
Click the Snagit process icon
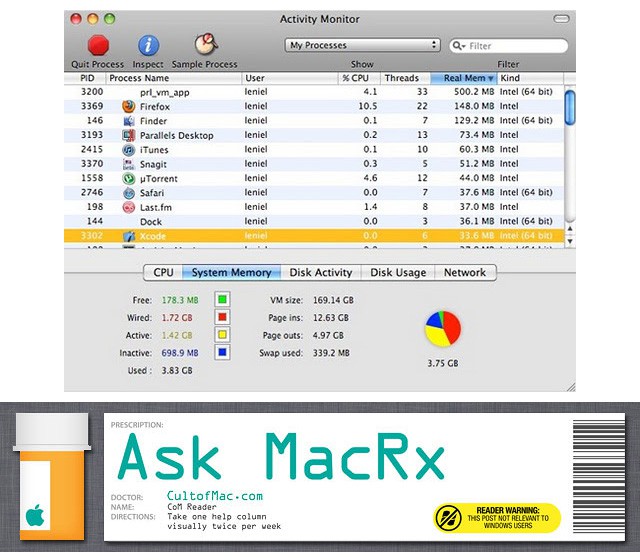[129, 164]
